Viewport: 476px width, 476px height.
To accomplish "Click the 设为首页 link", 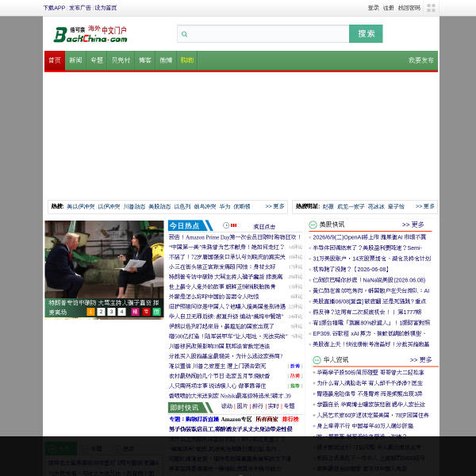I will [106, 8].
